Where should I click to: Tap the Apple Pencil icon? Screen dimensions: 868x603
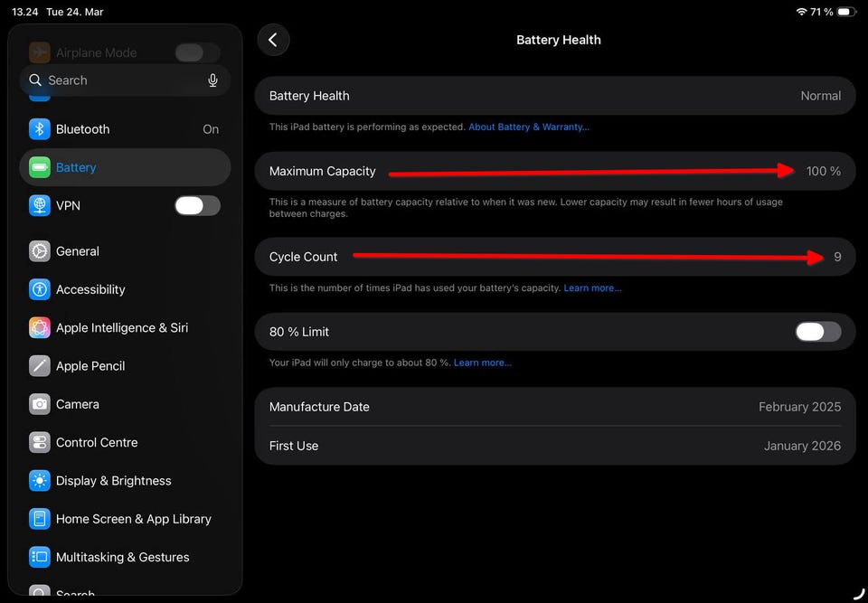39,366
